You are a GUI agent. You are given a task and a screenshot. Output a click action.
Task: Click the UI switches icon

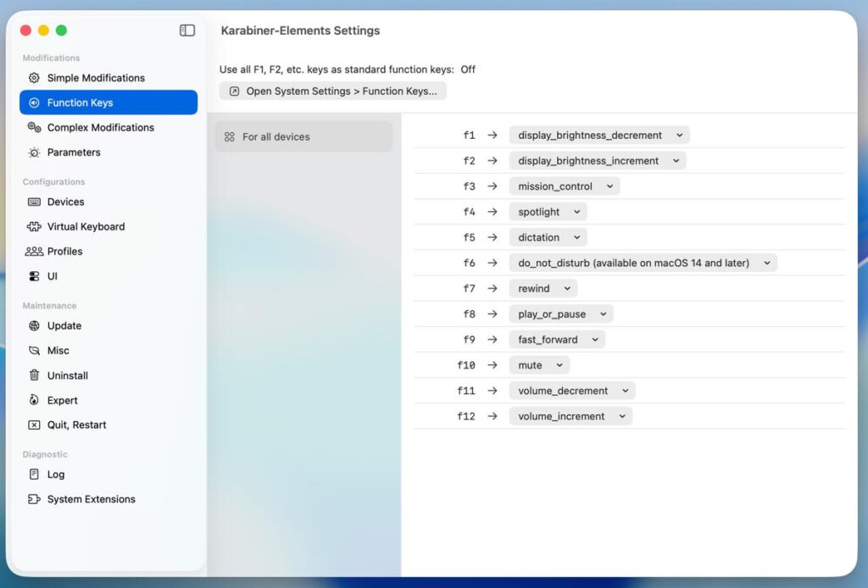[34, 276]
